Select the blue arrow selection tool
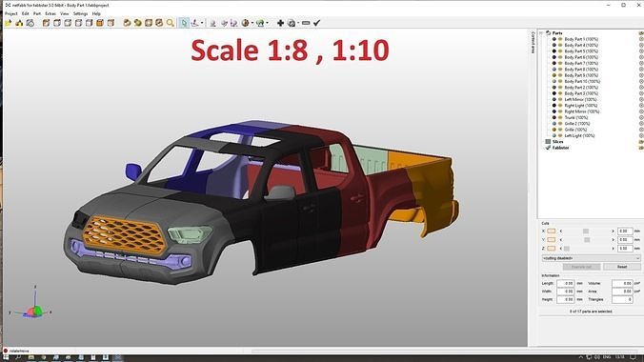This screenshot has width=644, height=362. coord(184,23)
